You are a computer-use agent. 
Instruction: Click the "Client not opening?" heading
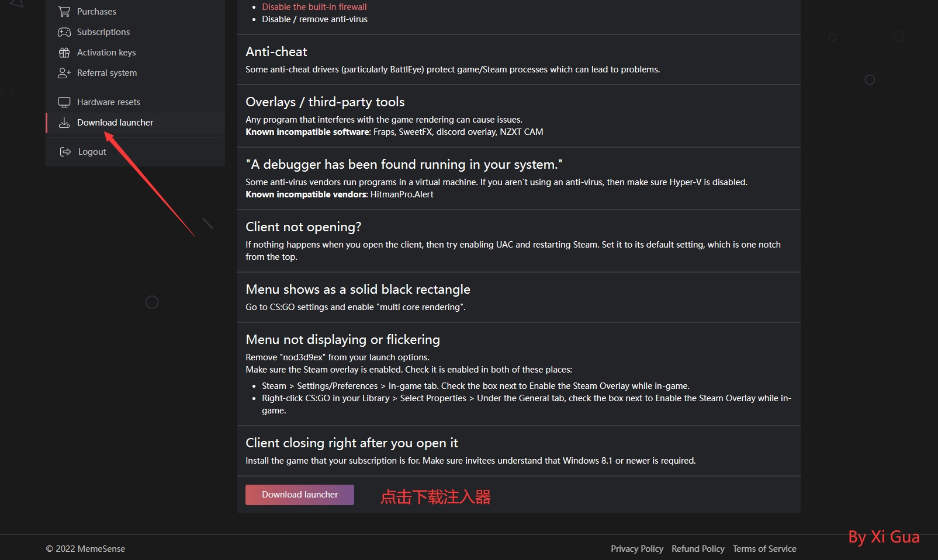(x=303, y=227)
